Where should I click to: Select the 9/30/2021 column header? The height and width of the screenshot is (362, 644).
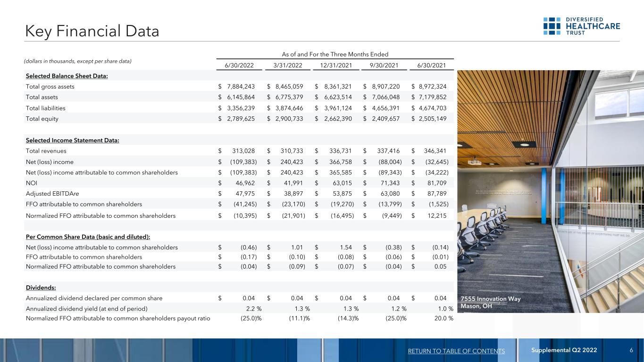click(x=382, y=65)
